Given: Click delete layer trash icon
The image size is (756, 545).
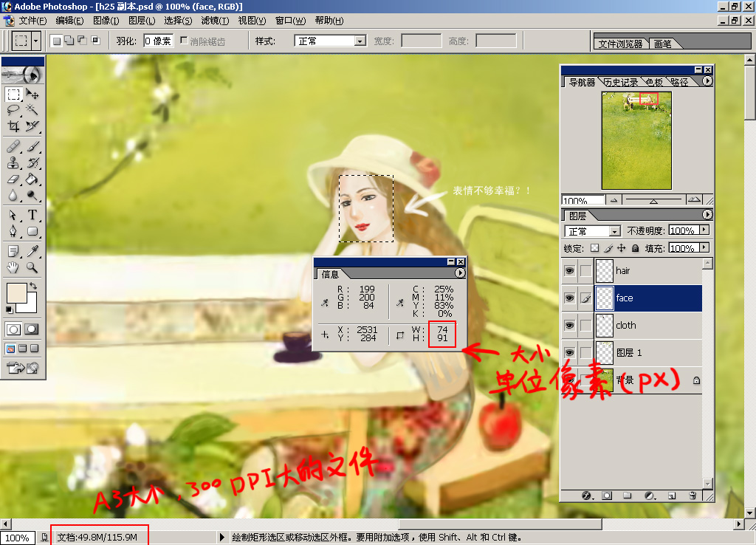Looking at the screenshot, I should (693, 496).
